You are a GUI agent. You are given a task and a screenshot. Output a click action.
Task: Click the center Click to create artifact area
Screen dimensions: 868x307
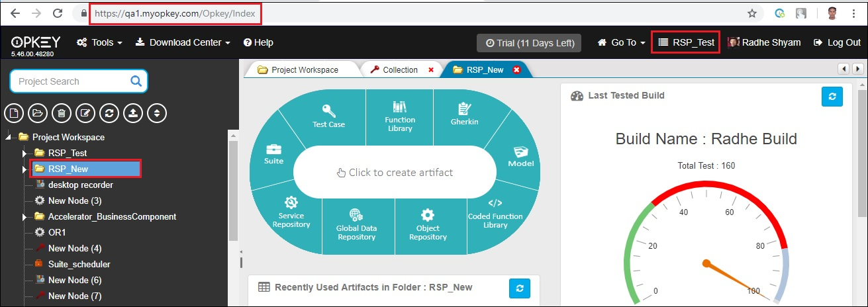[395, 172]
